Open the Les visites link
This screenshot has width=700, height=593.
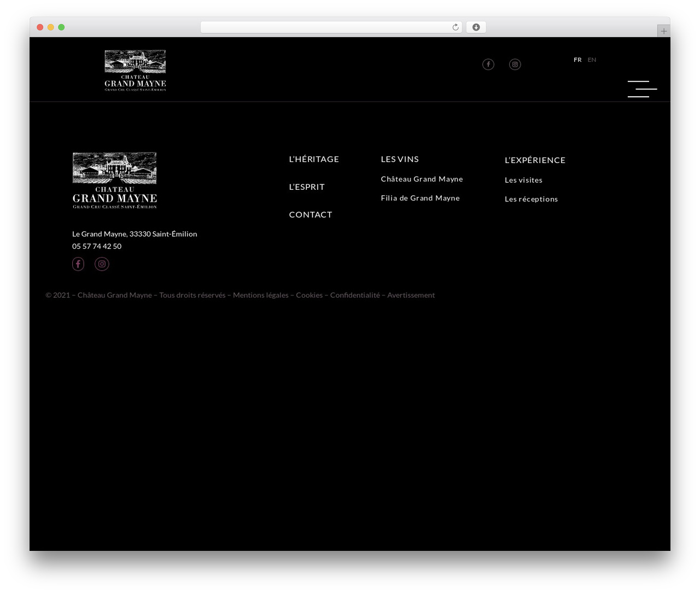pyautogui.click(x=523, y=180)
